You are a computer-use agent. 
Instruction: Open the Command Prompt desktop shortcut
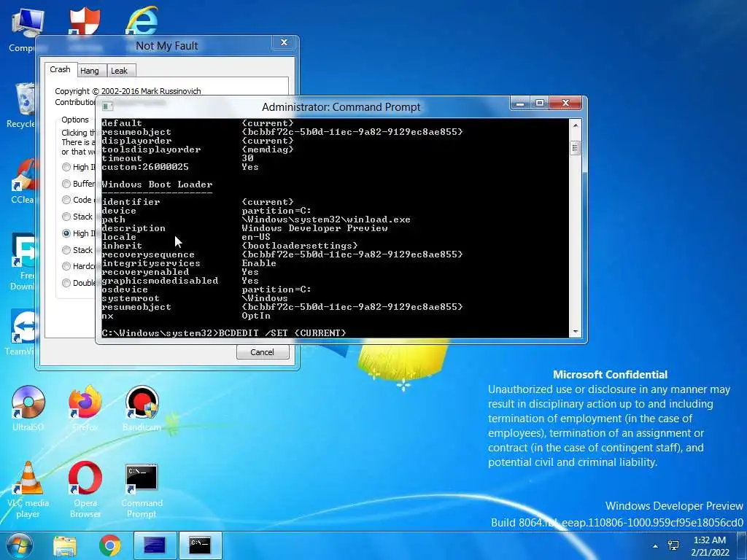click(142, 491)
